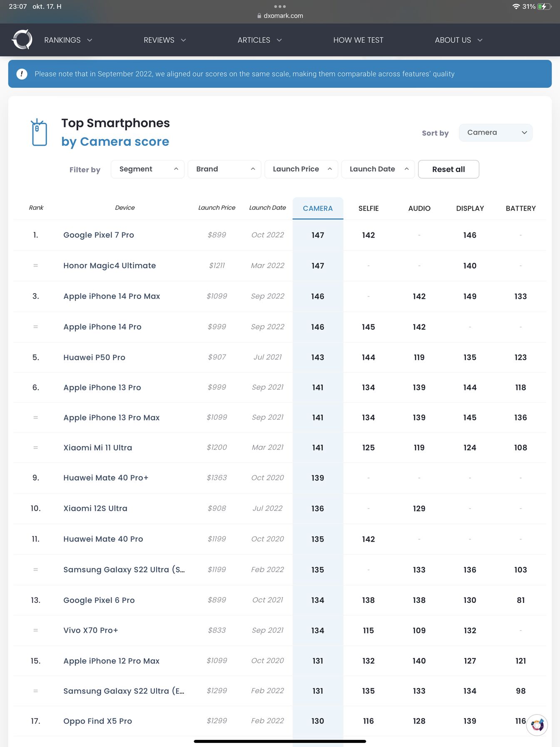Open Samsung Galaxy S22 Ultra (S... link
This screenshot has height=747, width=560.
click(x=124, y=570)
